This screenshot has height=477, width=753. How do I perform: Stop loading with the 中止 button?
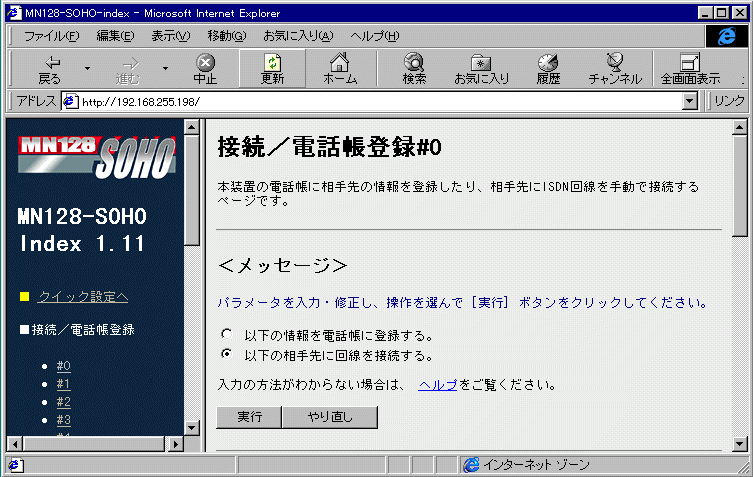tap(206, 69)
